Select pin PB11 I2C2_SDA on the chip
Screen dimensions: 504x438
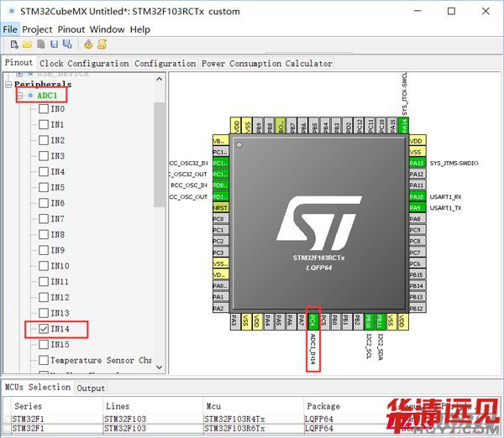[x=381, y=321]
